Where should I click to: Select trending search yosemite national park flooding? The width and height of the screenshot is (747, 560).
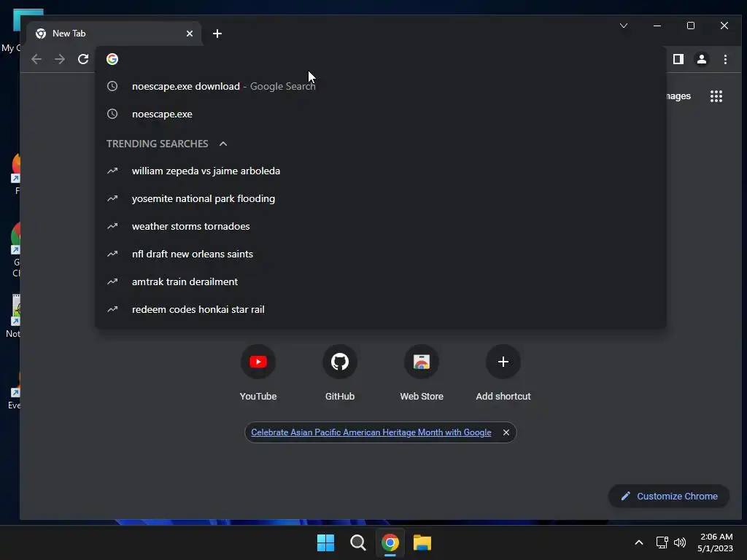[x=380, y=198]
